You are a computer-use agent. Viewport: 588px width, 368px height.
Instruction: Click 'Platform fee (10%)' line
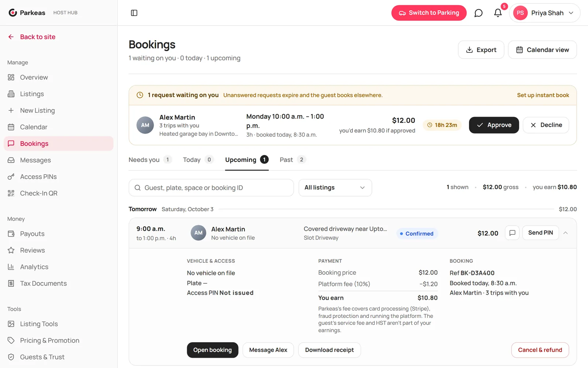[x=378, y=284]
